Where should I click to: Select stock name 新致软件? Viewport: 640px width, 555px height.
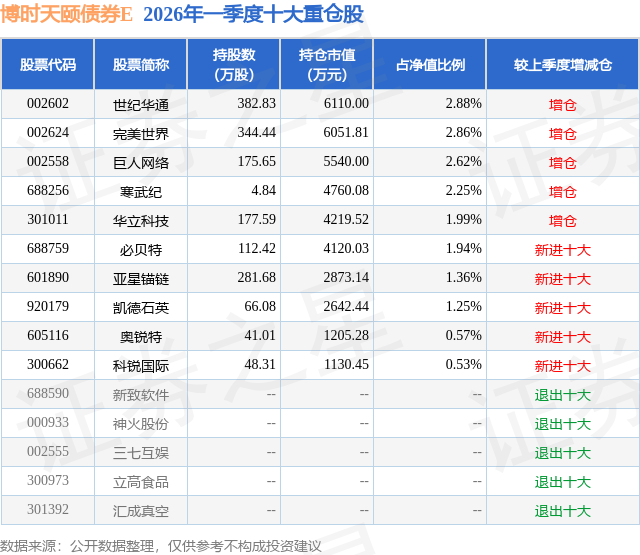coord(141,395)
